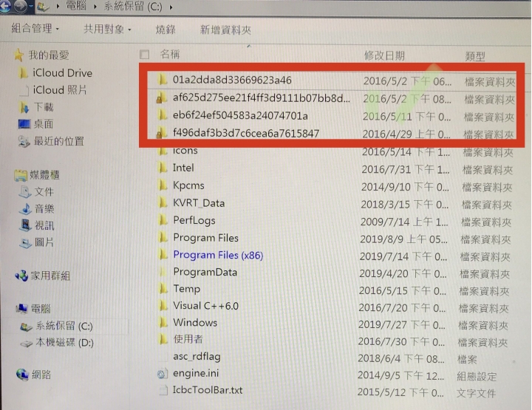Open 本機磁碟 (D:) drive

point(57,343)
